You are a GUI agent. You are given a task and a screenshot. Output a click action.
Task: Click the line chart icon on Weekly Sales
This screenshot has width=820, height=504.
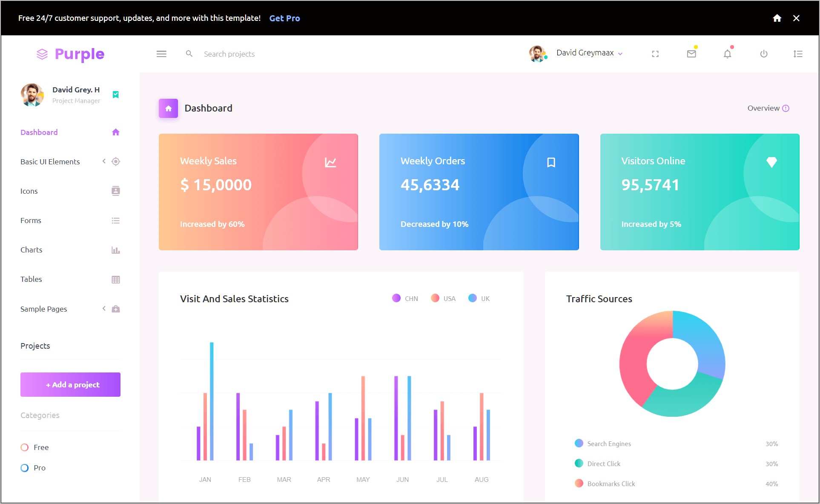330,162
